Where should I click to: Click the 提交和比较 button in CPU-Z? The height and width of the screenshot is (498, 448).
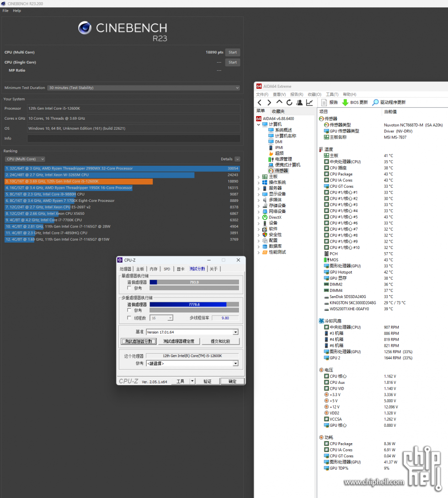220,341
